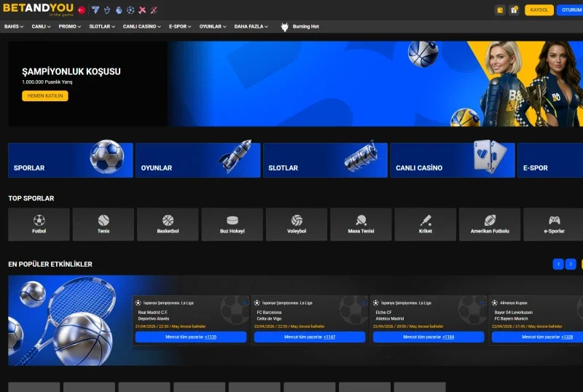Click the KAYDOL register button

[x=539, y=10]
